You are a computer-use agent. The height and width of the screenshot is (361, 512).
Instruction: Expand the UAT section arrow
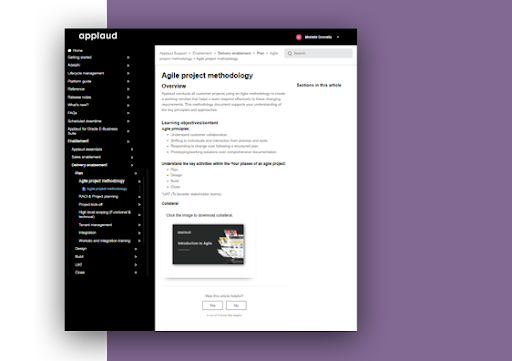coord(136,265)
